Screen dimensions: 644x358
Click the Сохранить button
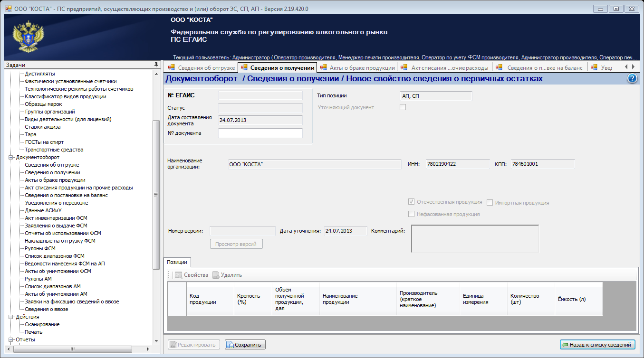[x=245, y=345]
